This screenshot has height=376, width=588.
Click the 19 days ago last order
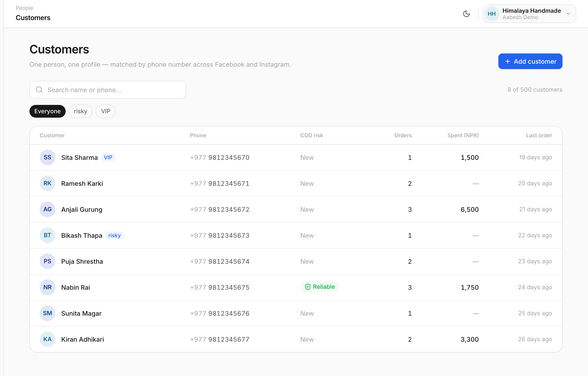(536, 157)
